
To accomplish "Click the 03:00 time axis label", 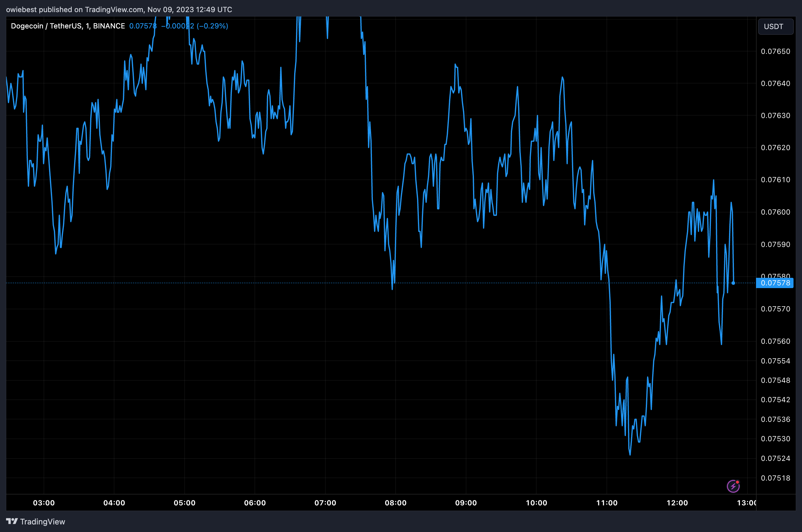I will tap(44, 503).
